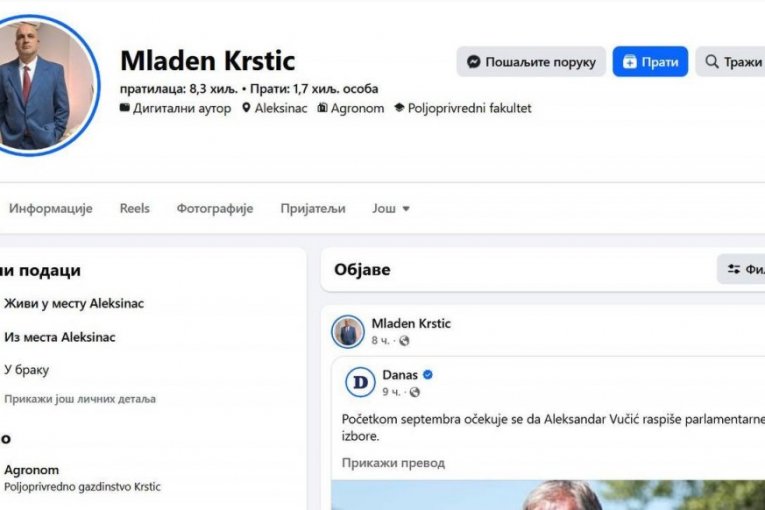Switch to the Информације tab
Image resolution: width=765 pixels, height=510 pixels.
(51, 208)
